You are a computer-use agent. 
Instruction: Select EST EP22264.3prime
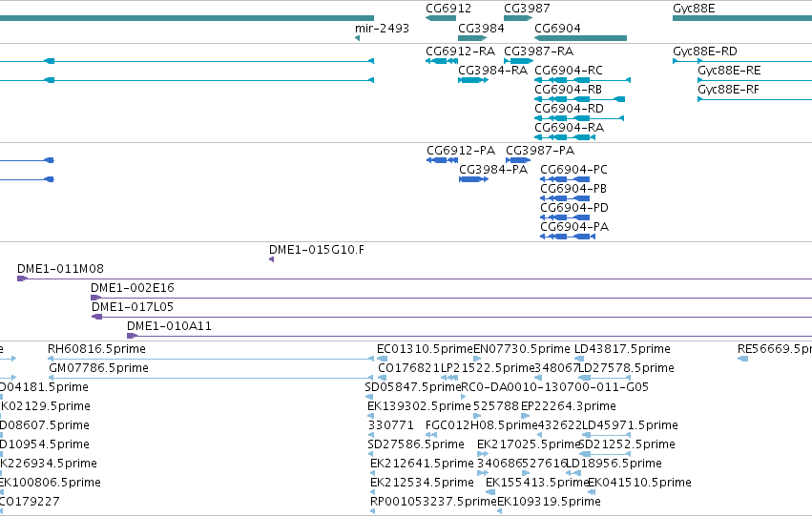[x=569, y=406]
